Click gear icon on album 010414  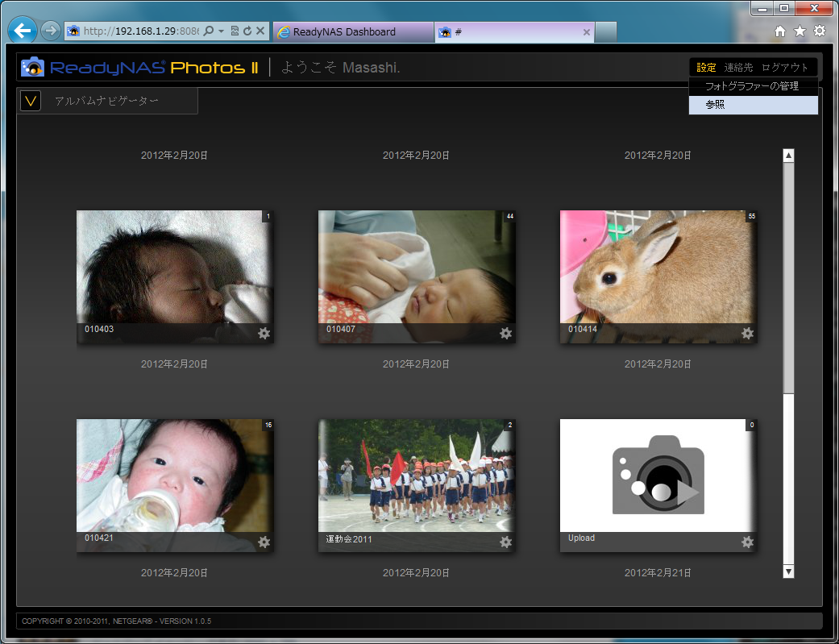[x=747, y=334]
